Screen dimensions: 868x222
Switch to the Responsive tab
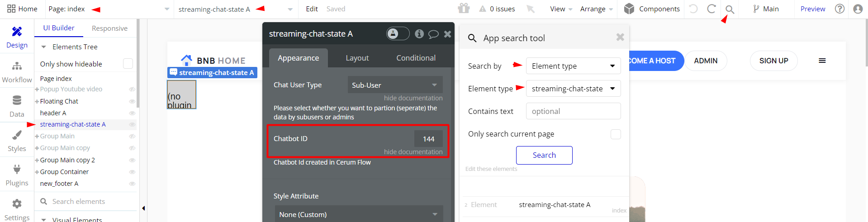(x=109, y=28)
